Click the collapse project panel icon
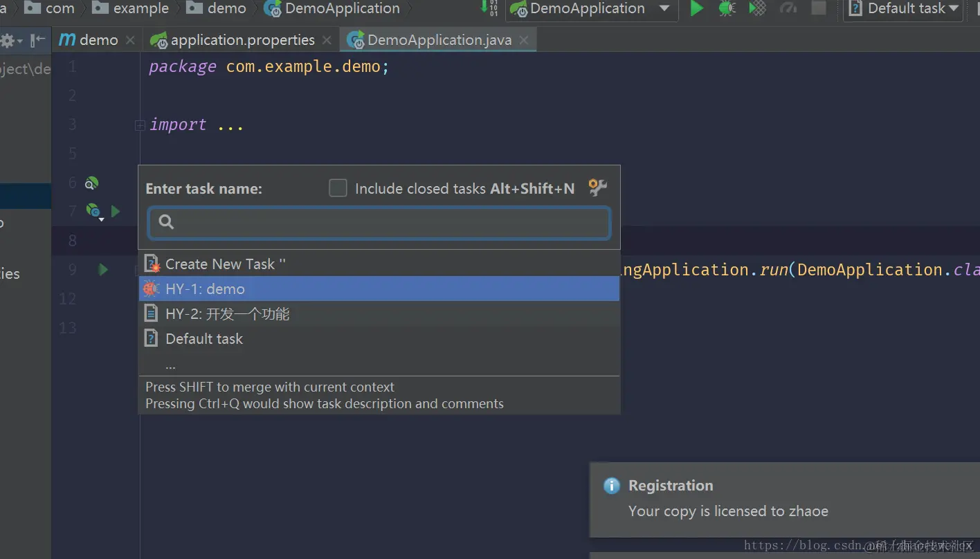Viewport: 980px width, 559px height. [37, 40]
